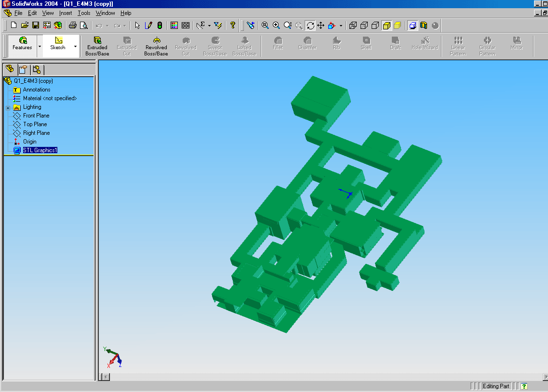Select the Front Plane tree item
The height and width of the screenshot is (392, 548).
point(36,116)
